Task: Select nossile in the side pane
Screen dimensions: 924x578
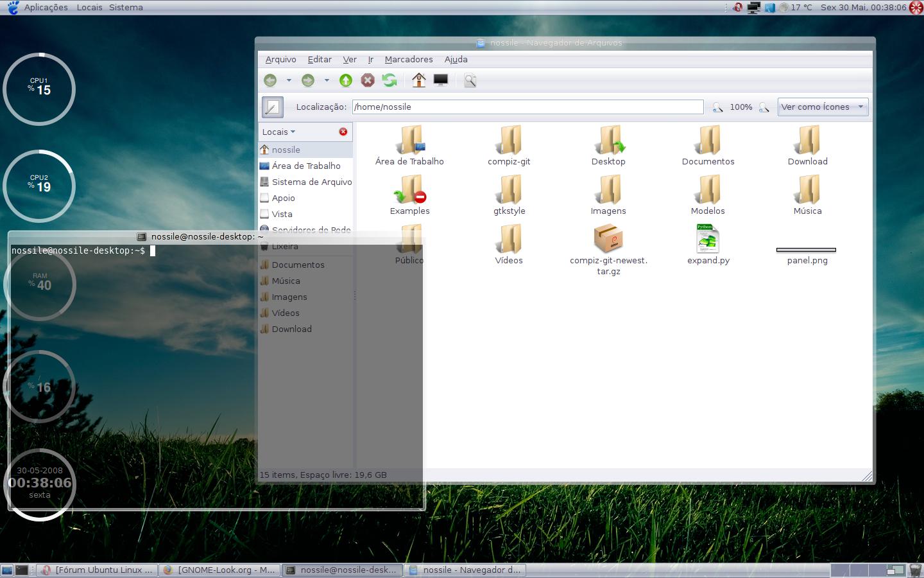Action: click(305, 150)
